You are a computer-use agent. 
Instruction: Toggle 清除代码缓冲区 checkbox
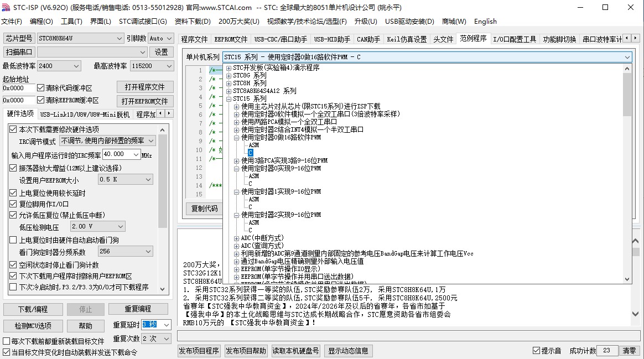40,88
